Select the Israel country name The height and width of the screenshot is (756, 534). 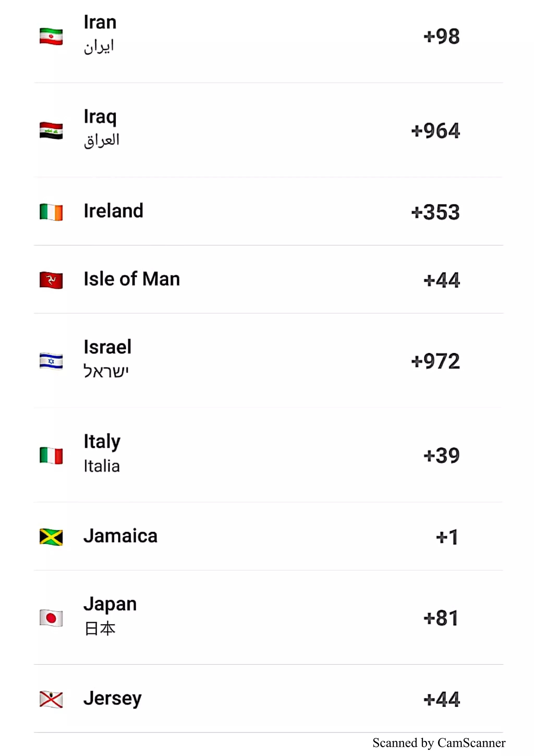coord(107,347)
